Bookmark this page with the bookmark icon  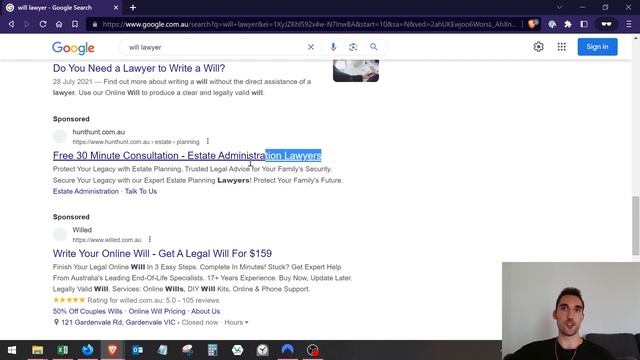point(75,24)
